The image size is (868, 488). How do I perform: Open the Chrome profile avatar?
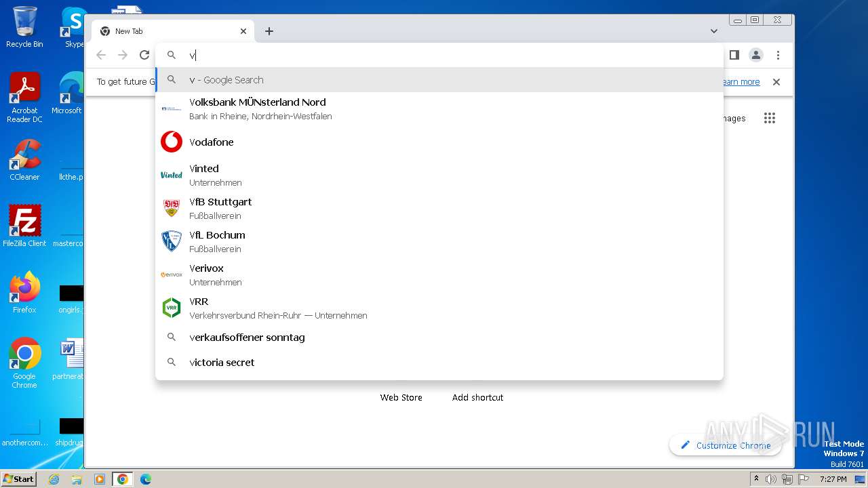pos(756,55)
